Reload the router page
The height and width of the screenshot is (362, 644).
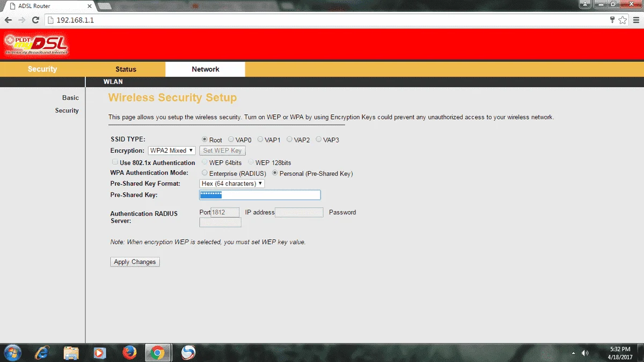click(x=36, y=20)
